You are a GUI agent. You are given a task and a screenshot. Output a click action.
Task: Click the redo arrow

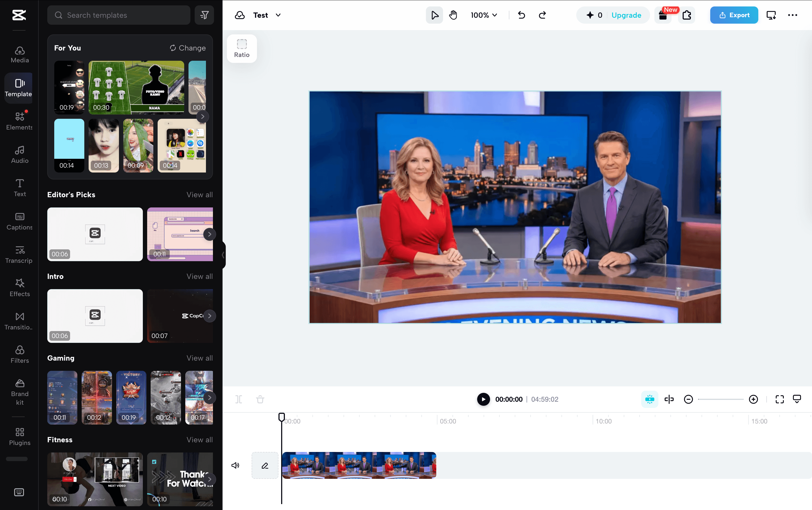[542, 15]
